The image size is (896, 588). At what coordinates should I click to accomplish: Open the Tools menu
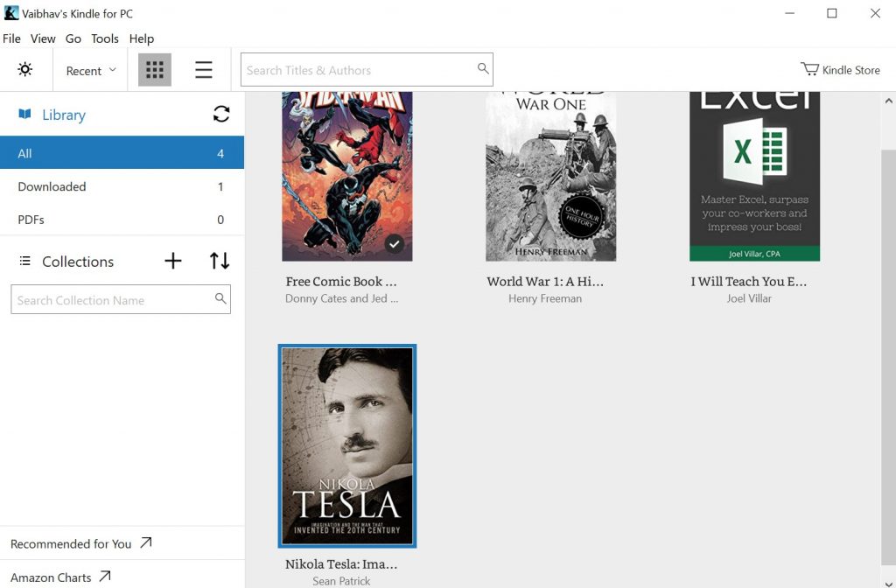click(105, 38)
